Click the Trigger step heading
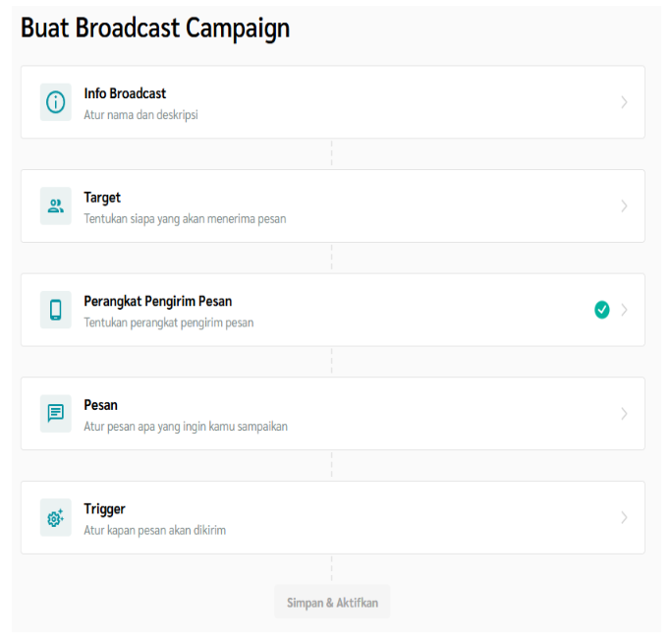Viewport: 672px width, 642px height. click(x=104, y=509)
